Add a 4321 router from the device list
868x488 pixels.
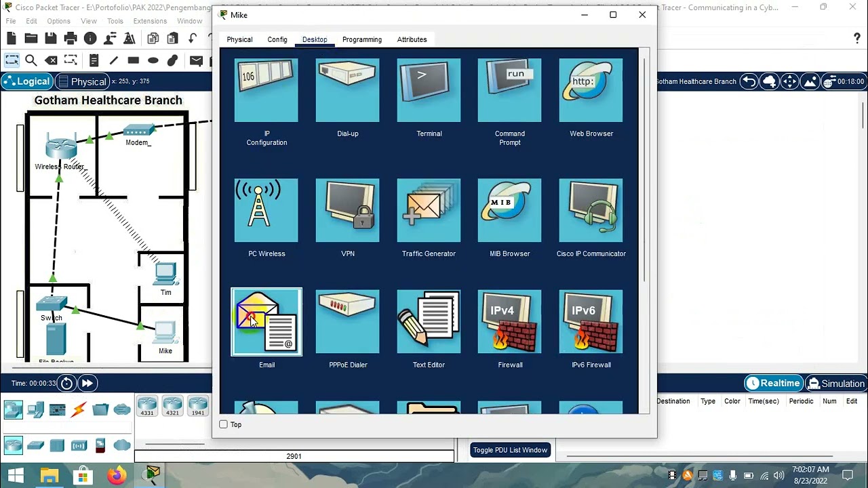172,406
